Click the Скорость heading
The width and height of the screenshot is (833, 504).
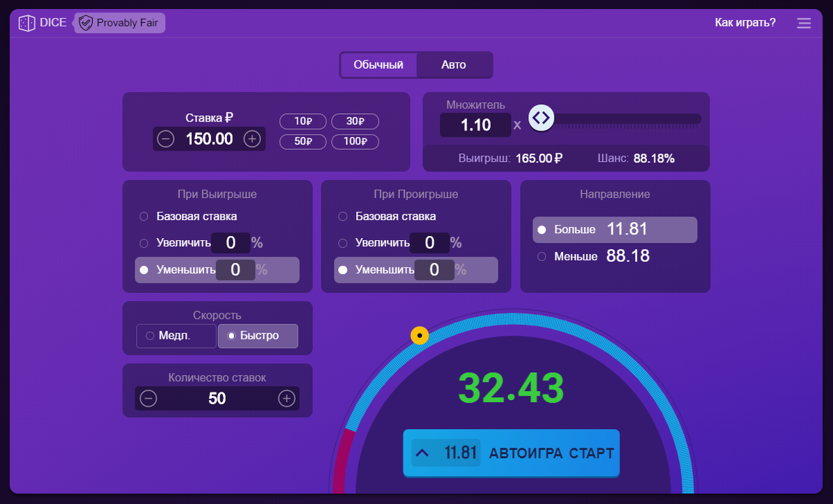[217, 315]
